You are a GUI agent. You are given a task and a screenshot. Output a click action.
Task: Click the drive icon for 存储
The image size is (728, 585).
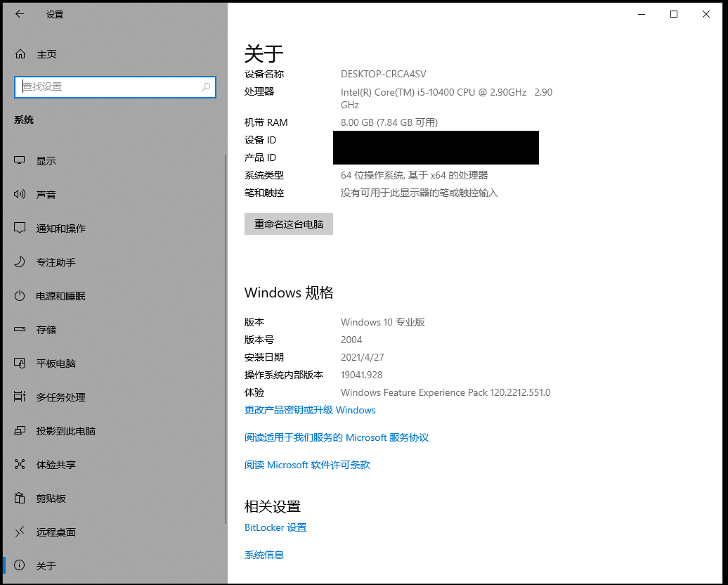point(20,330)
